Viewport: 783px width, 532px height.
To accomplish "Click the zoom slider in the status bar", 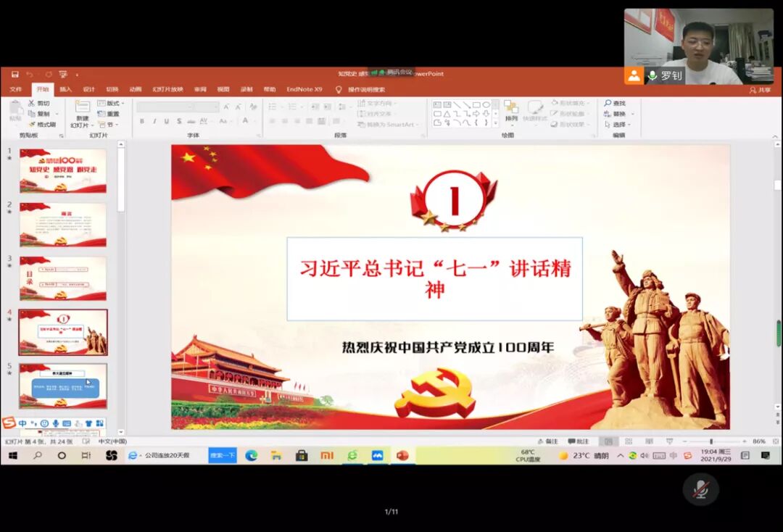I will coord(710,441).
